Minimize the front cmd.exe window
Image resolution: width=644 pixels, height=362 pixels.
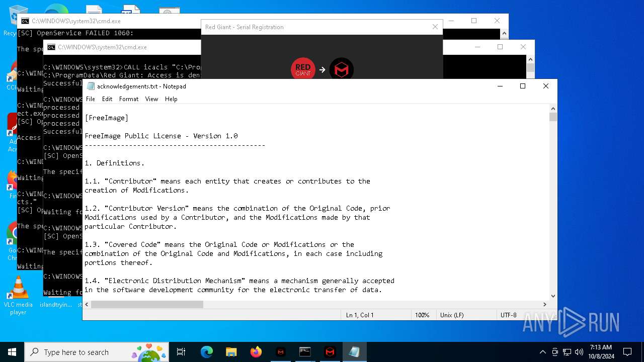(477, 47)
